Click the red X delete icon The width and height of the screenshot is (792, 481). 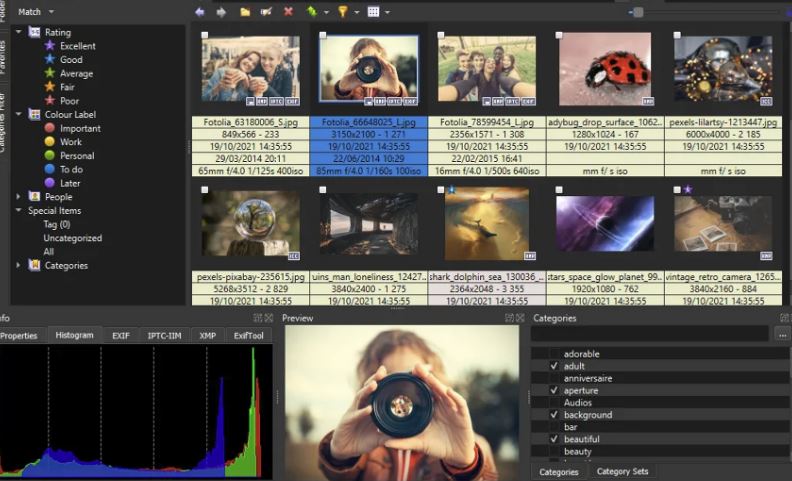coord(288,12)
